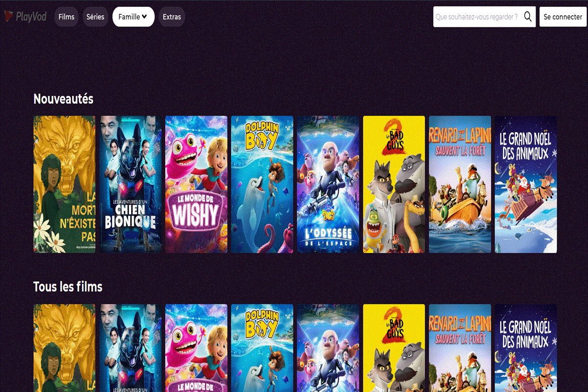Select 'Les Bad Guys 2' poster
Viewport: 588px width, 392px height.
coord(393,185)
